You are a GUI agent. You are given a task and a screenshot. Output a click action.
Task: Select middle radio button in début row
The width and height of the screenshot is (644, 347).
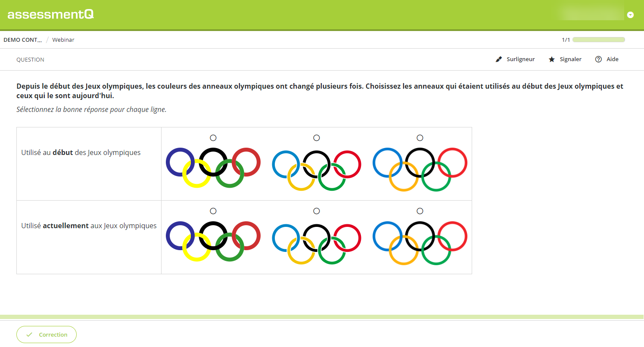317,138
